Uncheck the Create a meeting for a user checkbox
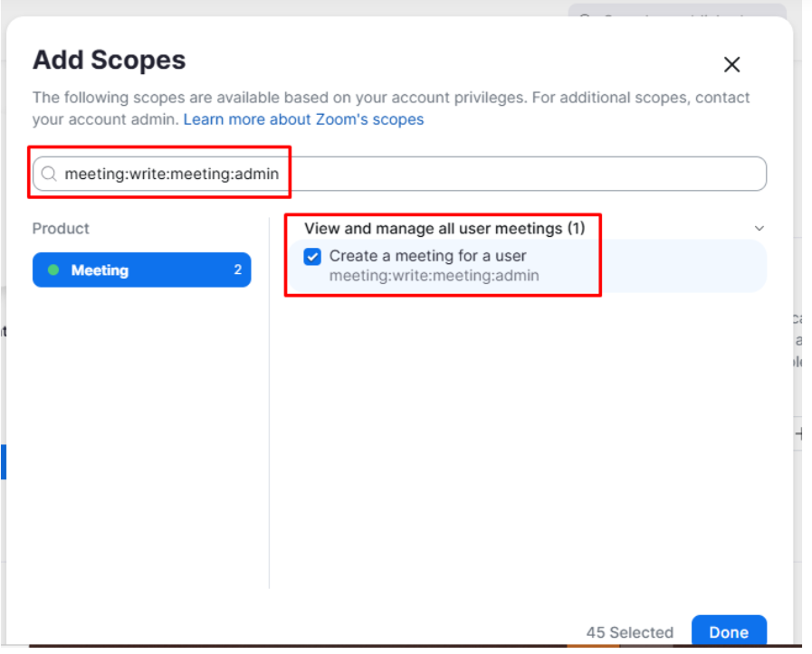The width and height of the screenshot is (812, 654). pyautogui.click(x=312, y=257)
